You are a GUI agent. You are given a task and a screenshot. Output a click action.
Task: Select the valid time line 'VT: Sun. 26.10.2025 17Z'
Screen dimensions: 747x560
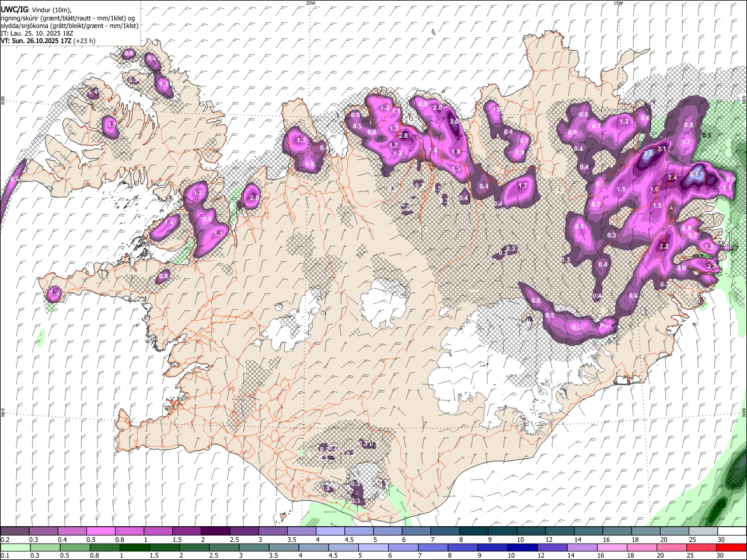[36, 41]
